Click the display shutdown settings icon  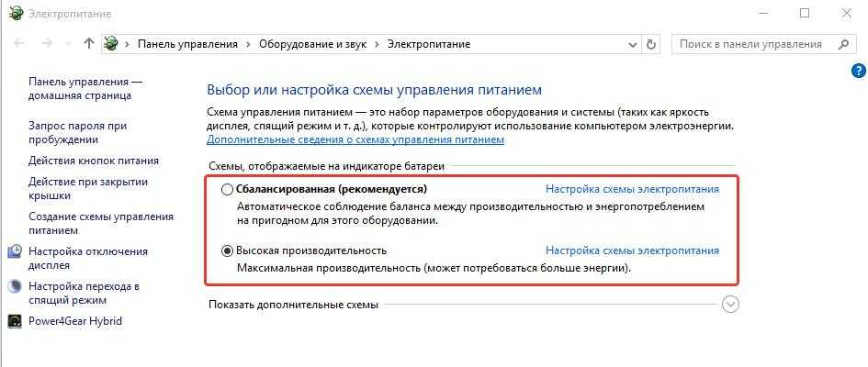coord(15,252)
